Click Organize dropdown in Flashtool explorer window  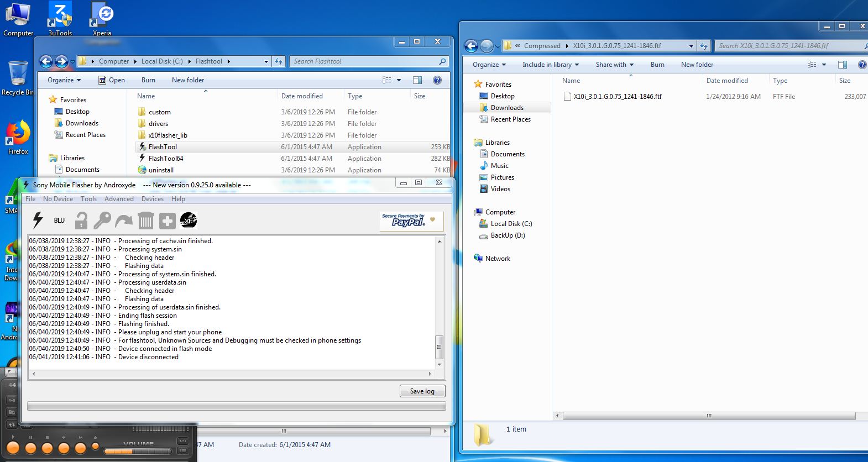pos(64,80)
